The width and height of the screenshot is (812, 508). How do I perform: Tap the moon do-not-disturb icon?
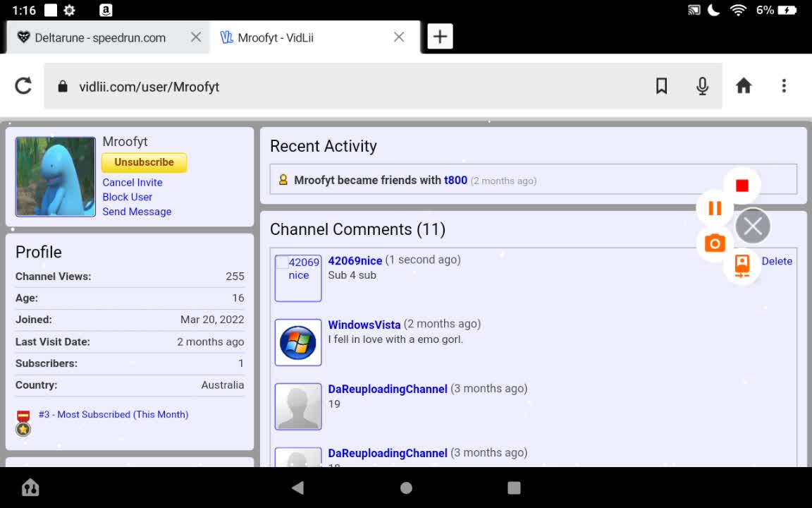point(714,11)
